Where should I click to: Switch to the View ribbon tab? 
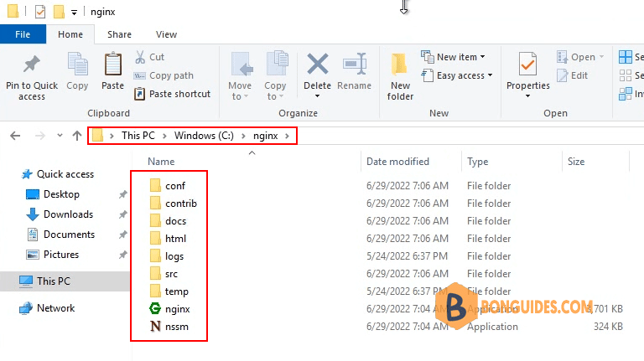click(166, 34)
